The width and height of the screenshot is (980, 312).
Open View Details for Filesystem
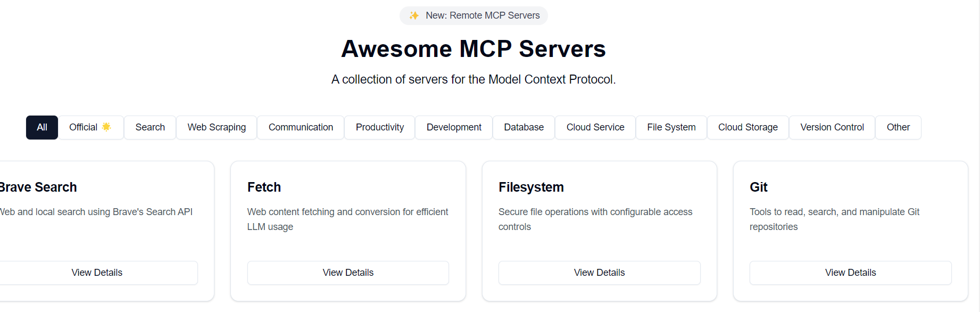coord(599,273)
